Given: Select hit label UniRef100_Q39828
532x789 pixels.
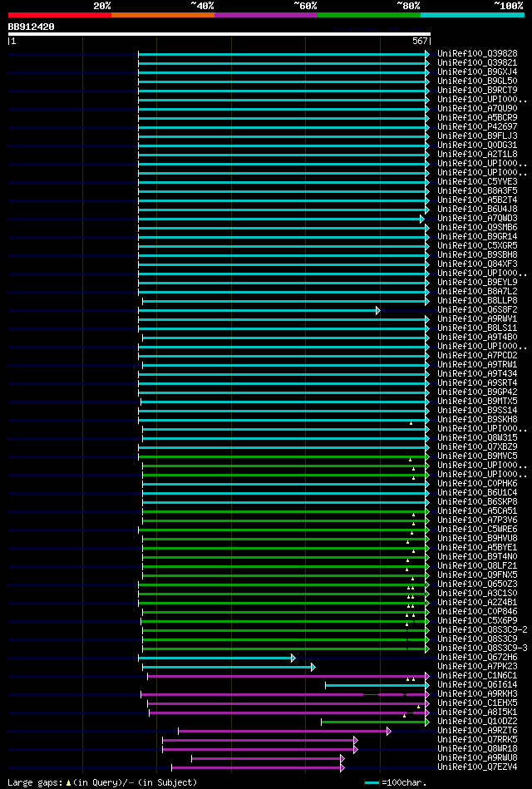Looking at the screenshot, I should 477,54.
